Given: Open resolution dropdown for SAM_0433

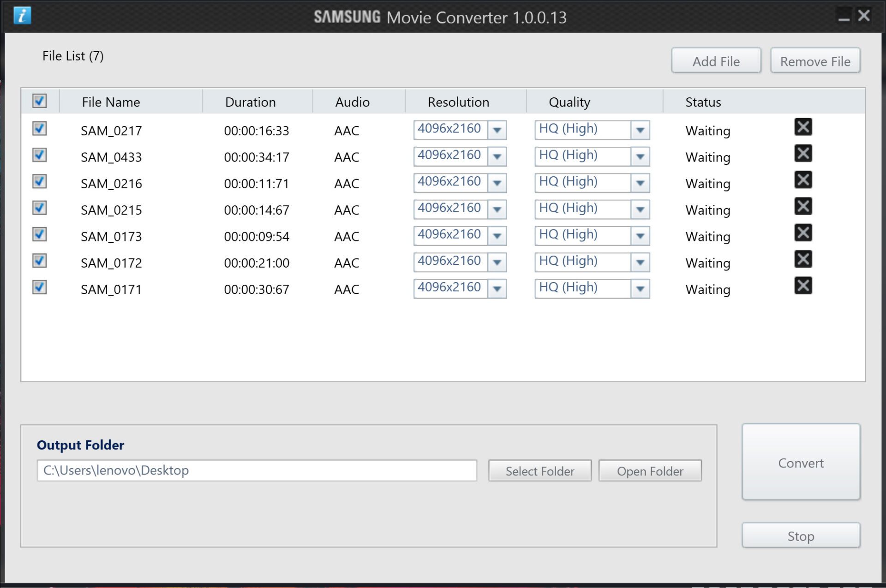Looking at the screenshot, I should (x=497, y=156).
